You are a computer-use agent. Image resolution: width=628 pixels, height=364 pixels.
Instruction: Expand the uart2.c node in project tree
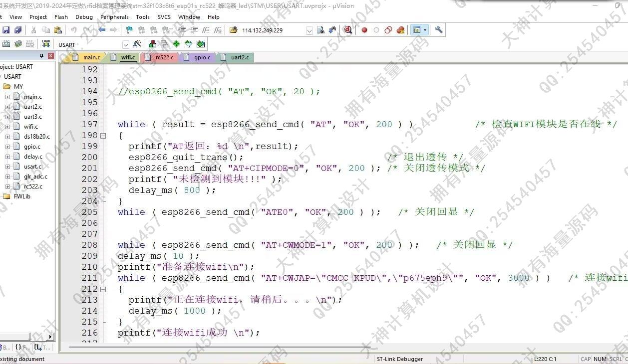(x=7, y=107)
